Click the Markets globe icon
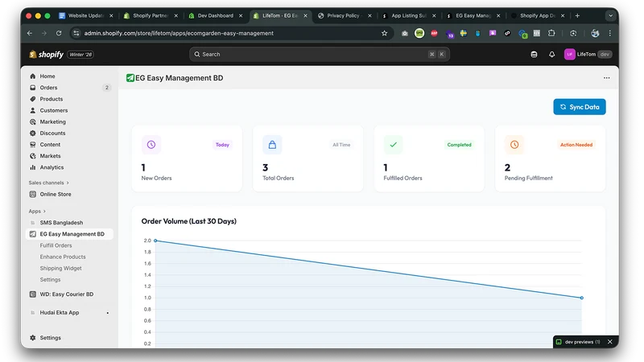644x362 pixels. (x=33, y=156)
